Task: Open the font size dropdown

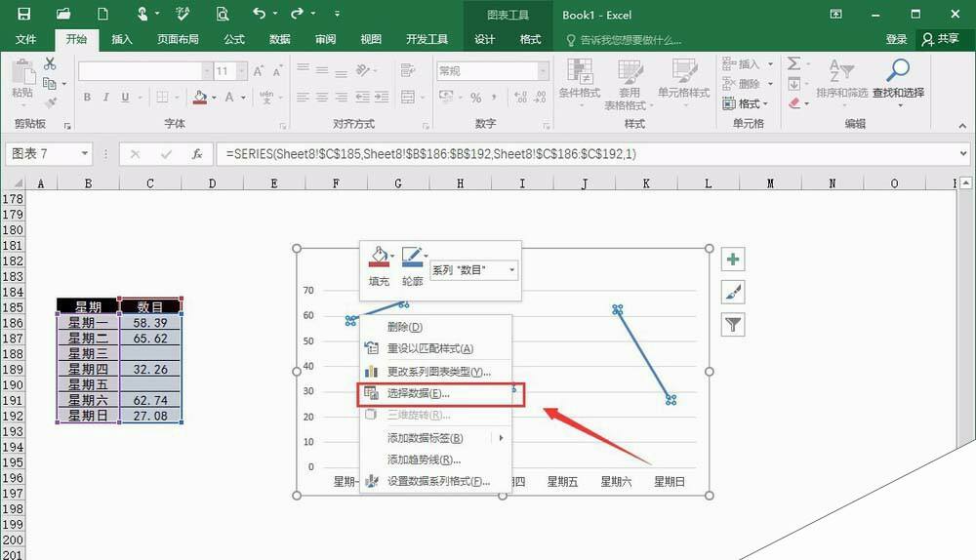Action: click(x=241, y=71)
